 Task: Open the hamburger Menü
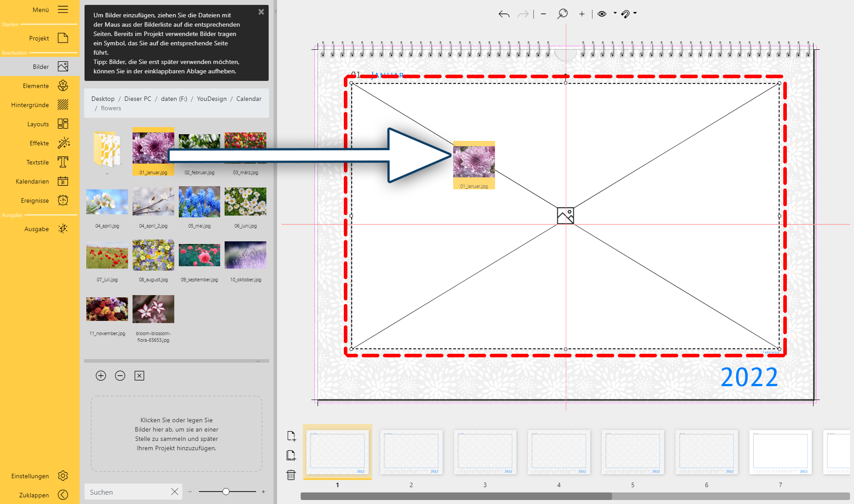click(x=63, y=9)
